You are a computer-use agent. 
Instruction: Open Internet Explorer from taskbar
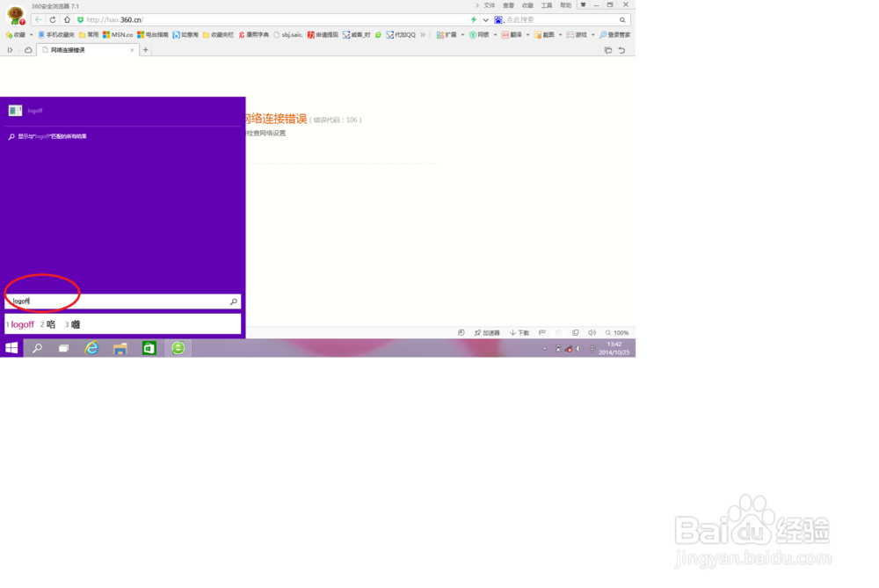[91, 348]
